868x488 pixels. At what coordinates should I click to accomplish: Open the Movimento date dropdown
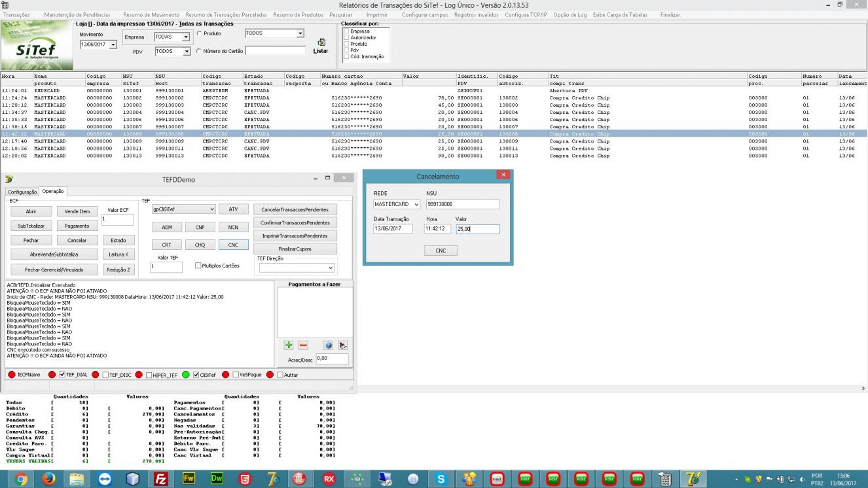tap(113, 44)
